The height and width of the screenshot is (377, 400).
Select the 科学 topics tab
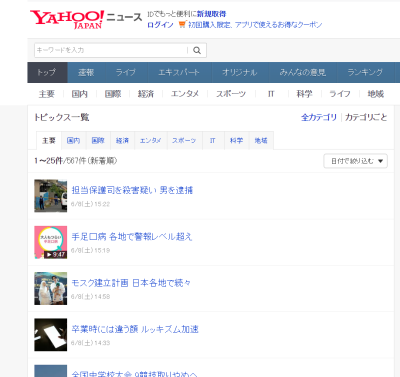tap(236, 141)
